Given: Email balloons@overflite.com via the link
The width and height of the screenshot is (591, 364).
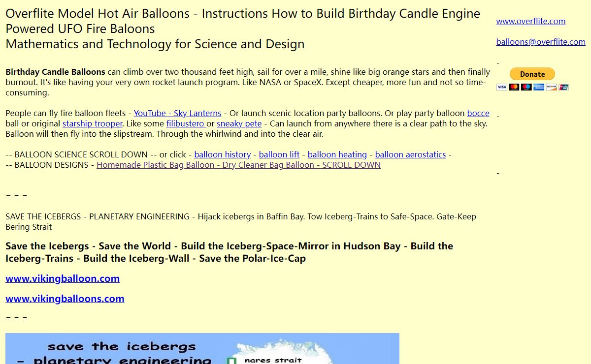Looking at the screenshot, I should pyautogui.click(x=540, y=42).
